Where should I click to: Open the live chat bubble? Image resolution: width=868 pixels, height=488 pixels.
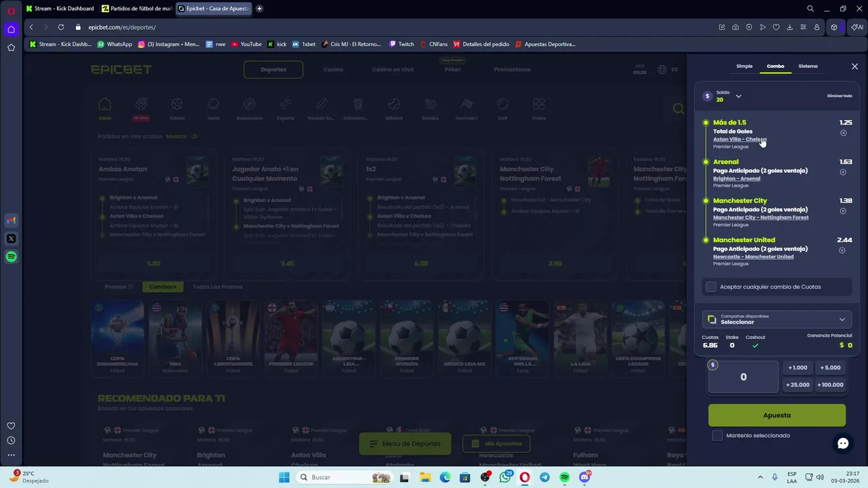coord(843,443)
